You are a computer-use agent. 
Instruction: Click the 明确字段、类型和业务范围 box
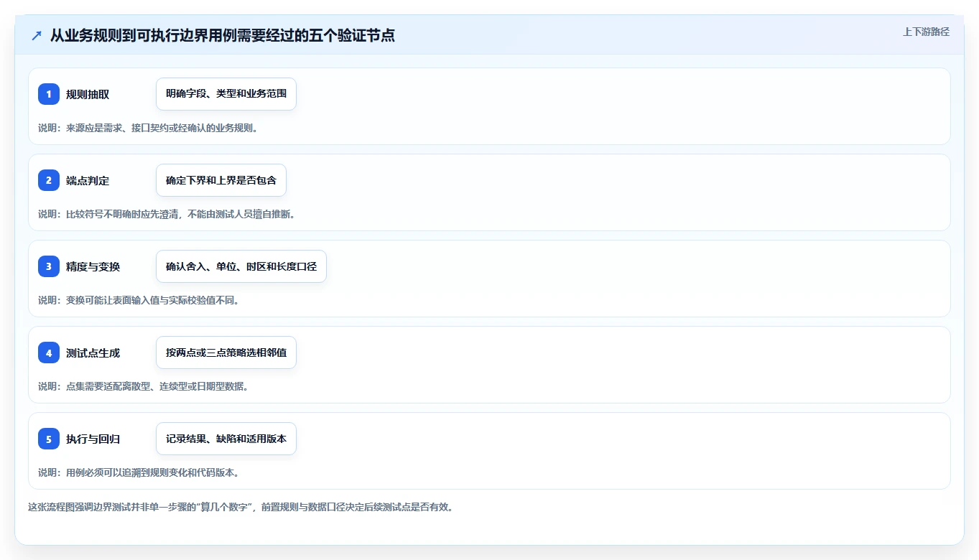tap(226, 94)
